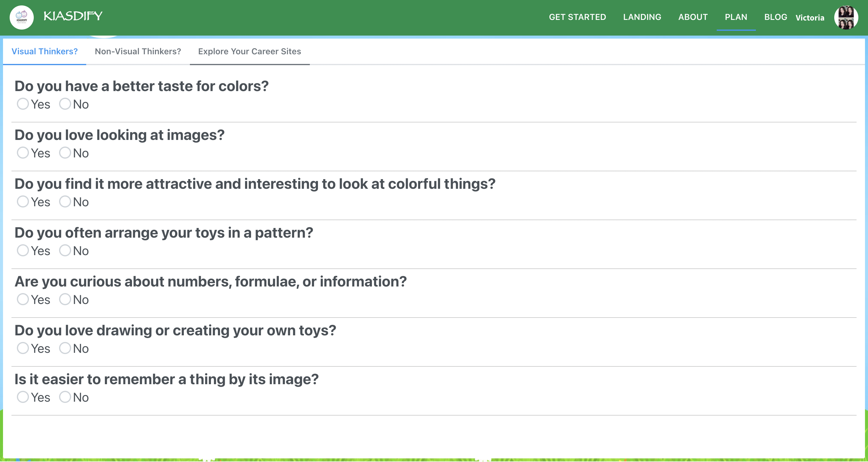Select No for arranging toys in pattern
868x462 pixels.
[65, 251]
